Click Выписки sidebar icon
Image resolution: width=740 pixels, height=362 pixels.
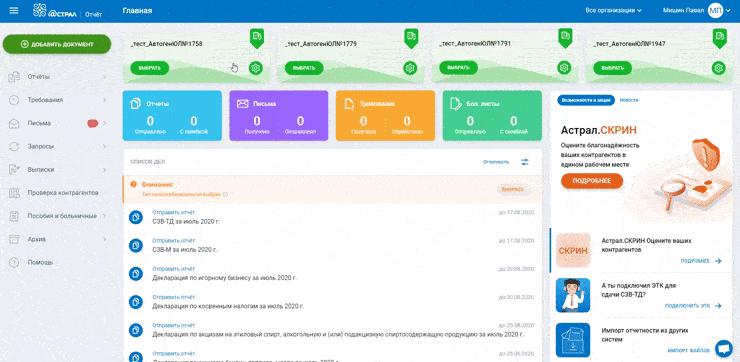click(x=14, y=169)
